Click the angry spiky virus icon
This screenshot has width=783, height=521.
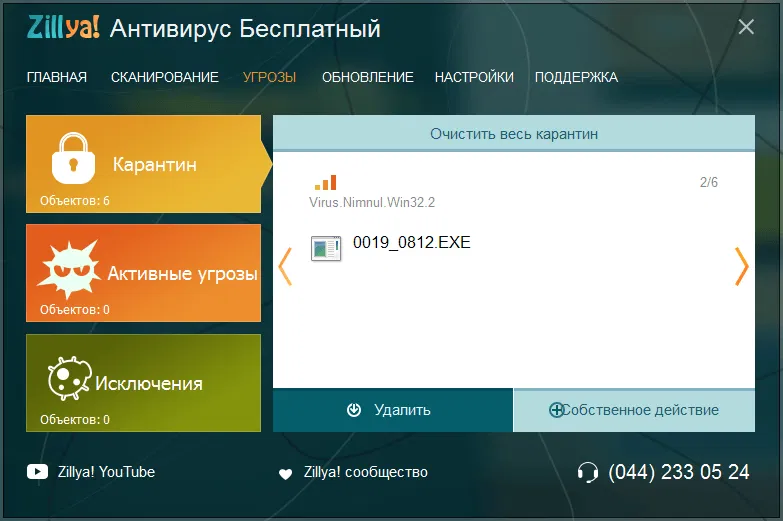(x=70, y=269)
